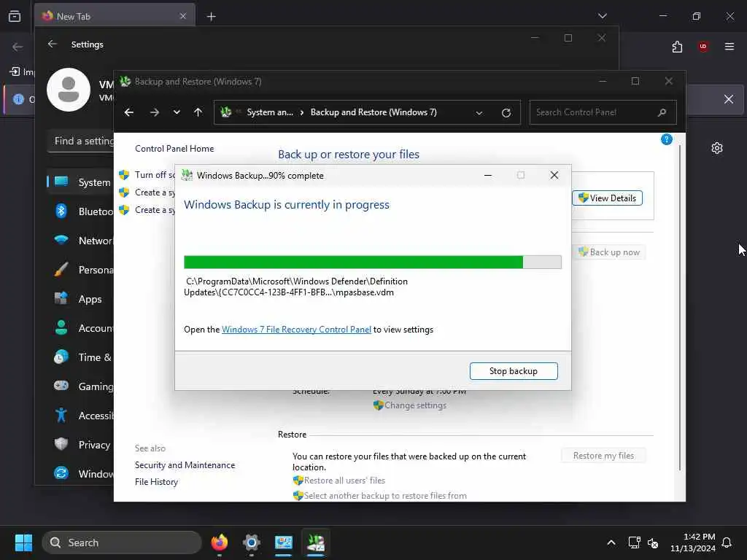Open recent locations dropdown arrow

point(177,112)
